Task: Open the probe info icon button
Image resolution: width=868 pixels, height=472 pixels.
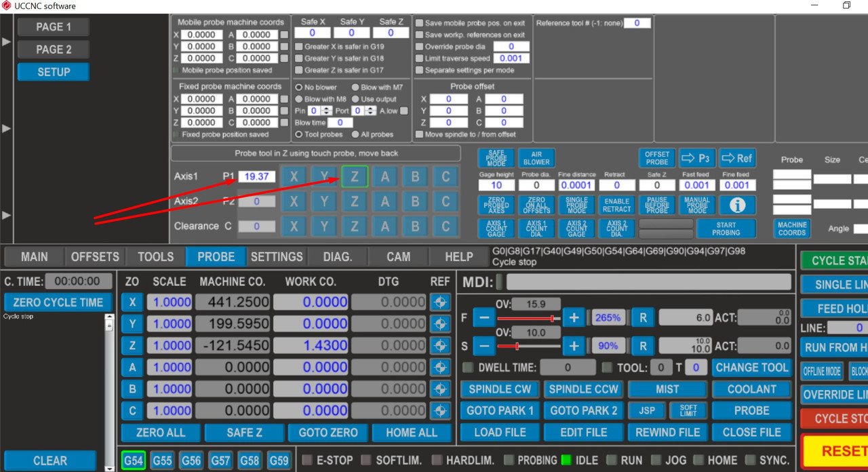Action: pos(737,205)
